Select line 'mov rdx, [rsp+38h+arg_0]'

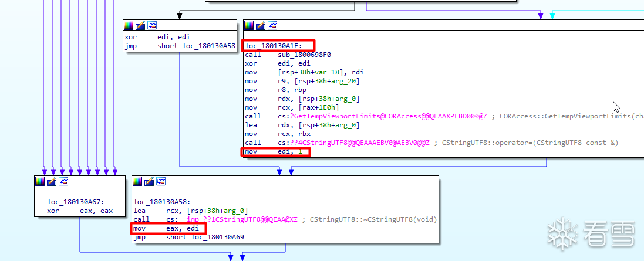click(302, 99)
